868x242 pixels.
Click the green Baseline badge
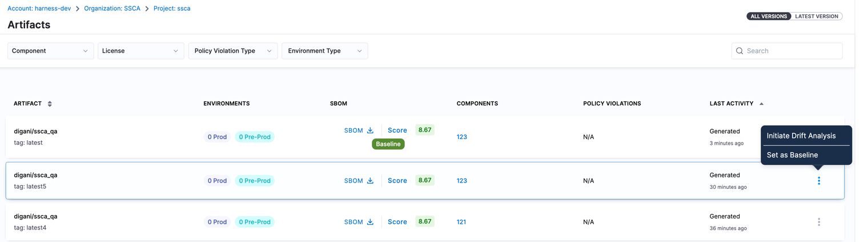pyautogui.click(x=388, y=144)
